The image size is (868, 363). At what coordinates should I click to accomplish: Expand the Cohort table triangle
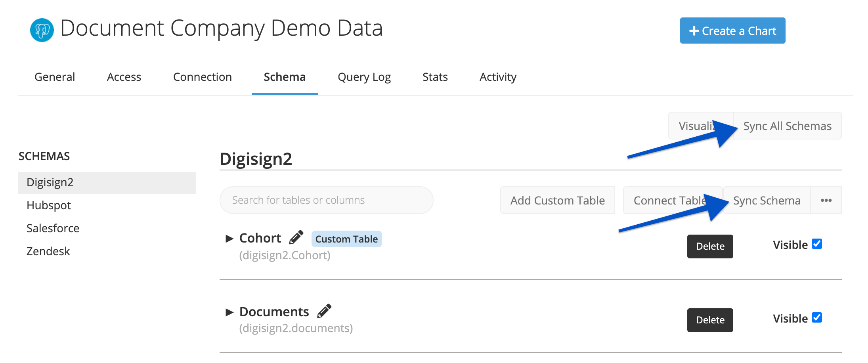tap(229, 239)
